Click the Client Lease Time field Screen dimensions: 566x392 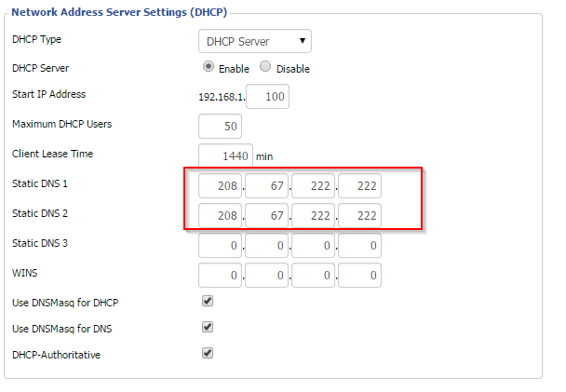coord(225,155)
